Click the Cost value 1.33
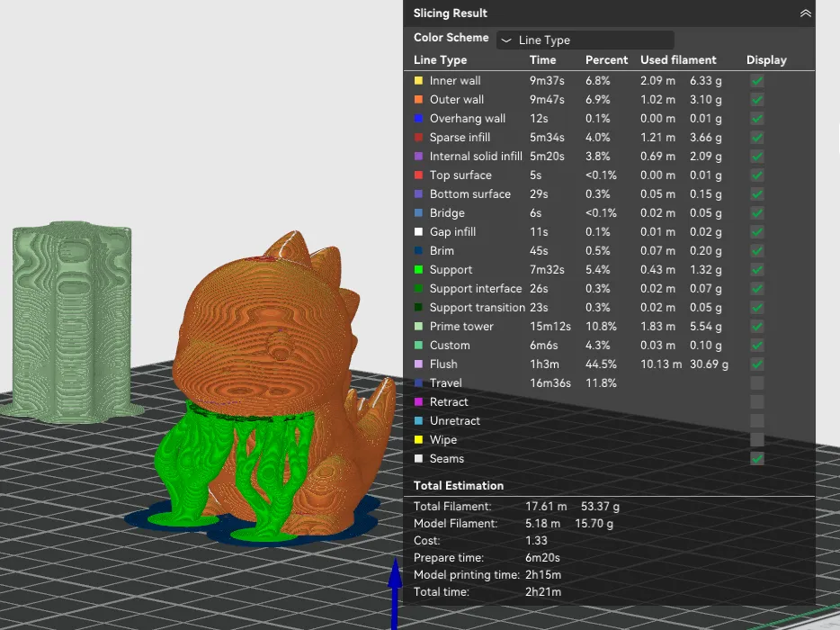Screen dimensions: 840x630 click(536, 541)
